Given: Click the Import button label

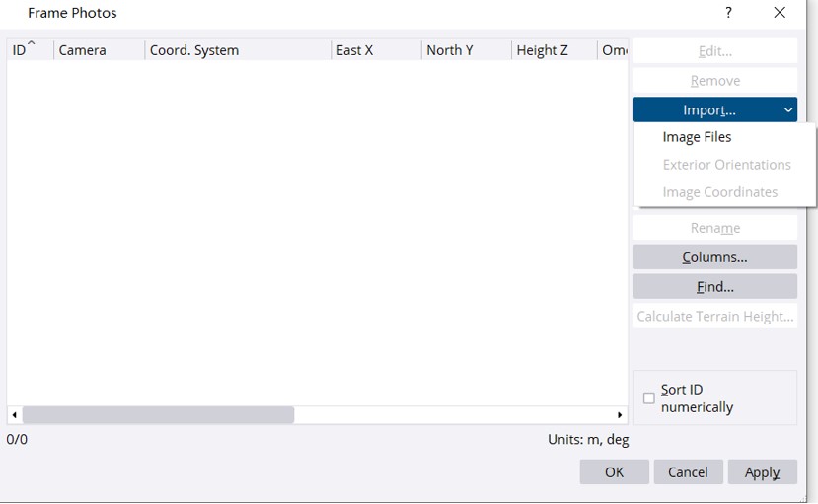Looking at the screenshot, I should [x=708, y=110].
